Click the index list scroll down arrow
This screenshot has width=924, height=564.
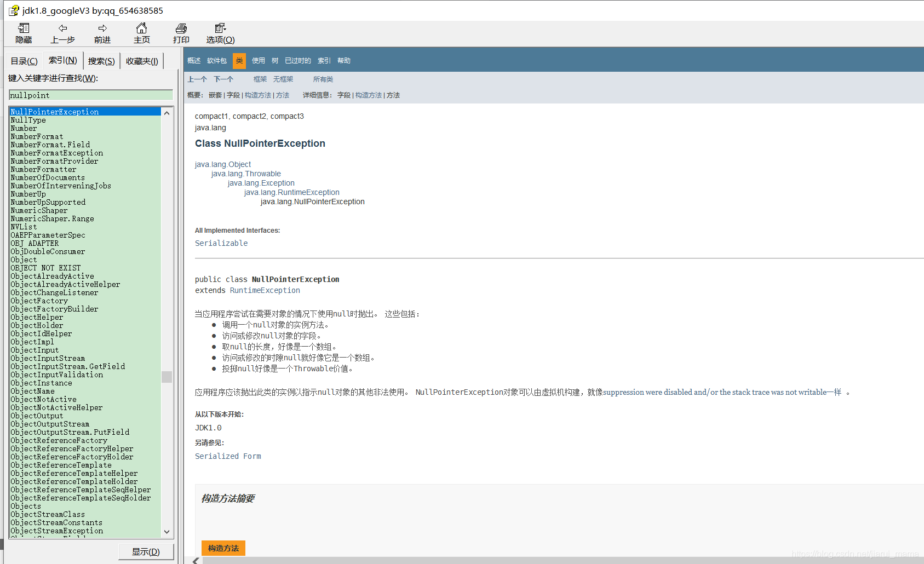click(167, 532)
